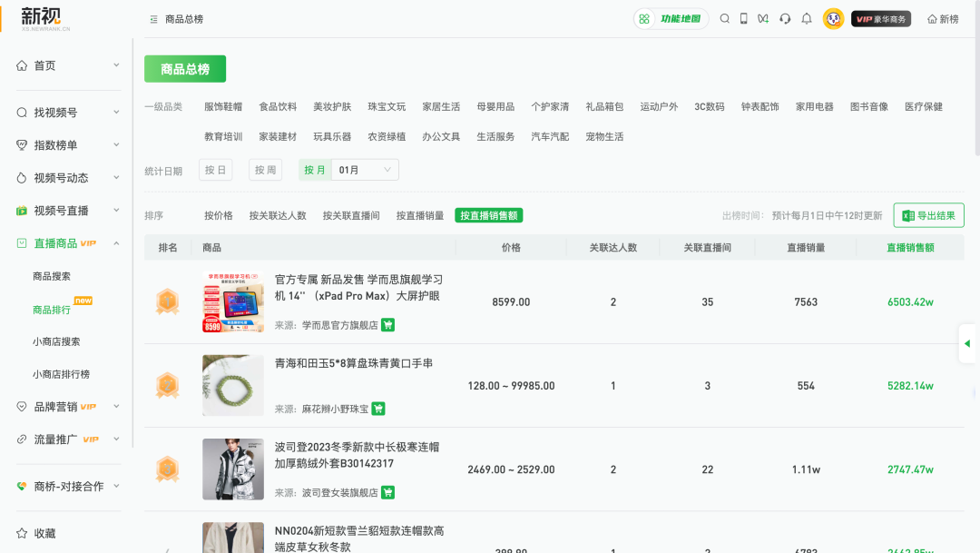This screenshot has width=980, height=553.
Task: Open notifications bell icon
Action: (x=806, y=19)
